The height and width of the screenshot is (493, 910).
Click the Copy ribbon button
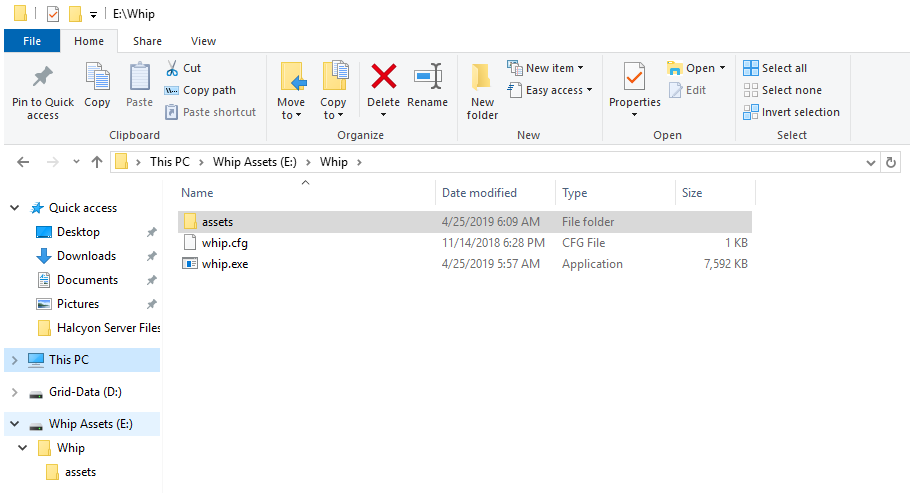click(97, 85)
